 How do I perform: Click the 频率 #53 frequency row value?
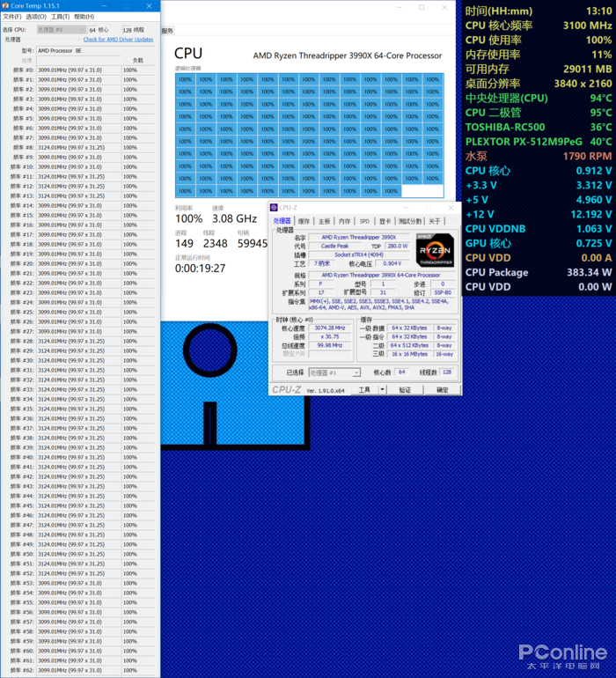point(78,583)
